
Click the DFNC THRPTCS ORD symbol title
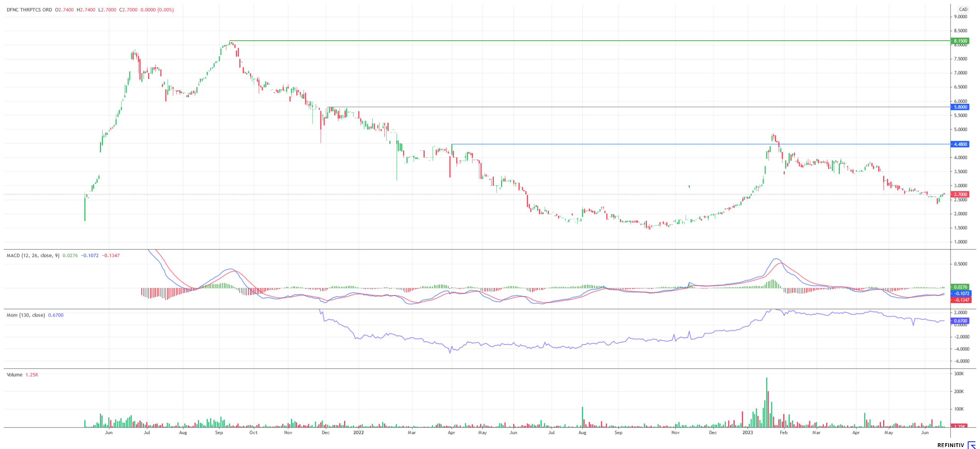pos(29,10)
